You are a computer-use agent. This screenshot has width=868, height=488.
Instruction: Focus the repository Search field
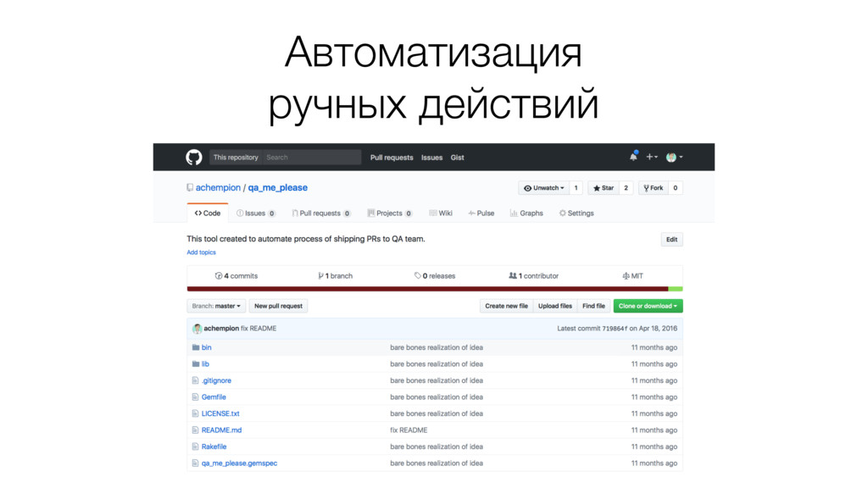tap(312, 157)
